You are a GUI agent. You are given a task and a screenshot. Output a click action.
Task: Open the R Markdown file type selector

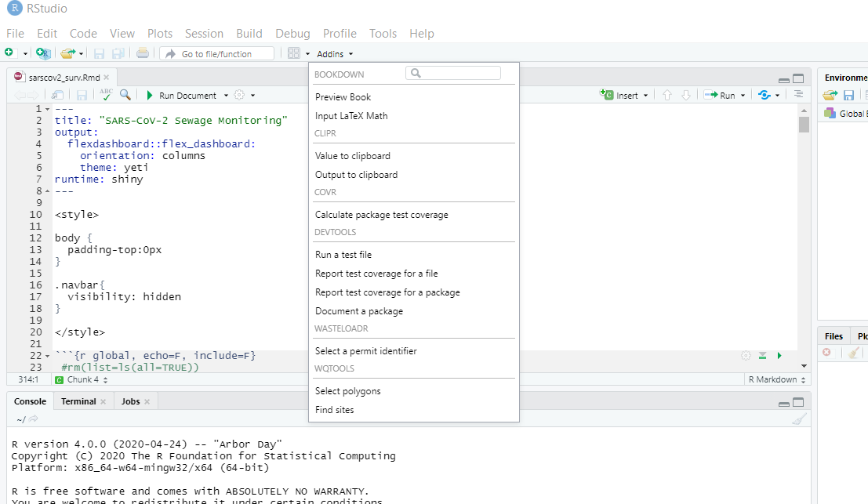pos(776,379)
